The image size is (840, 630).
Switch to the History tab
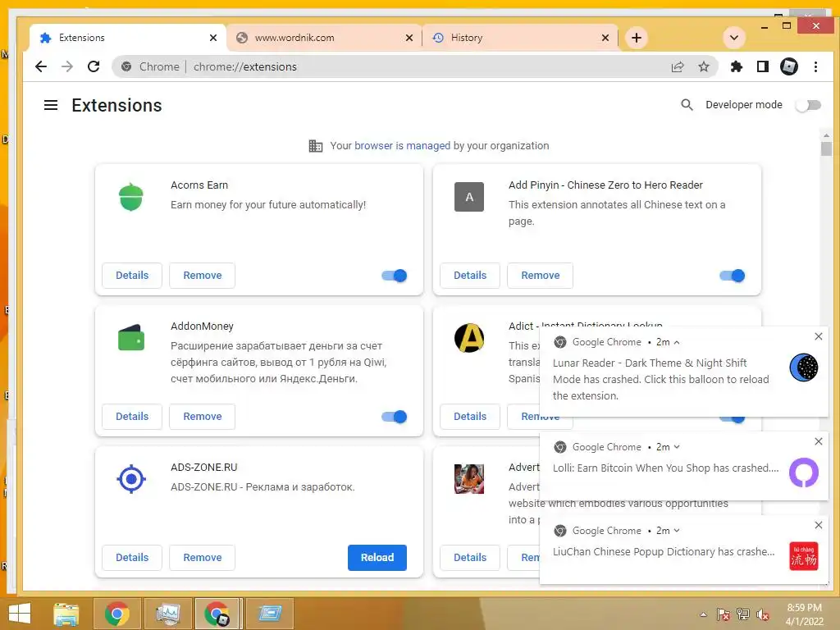pos(520,38)
